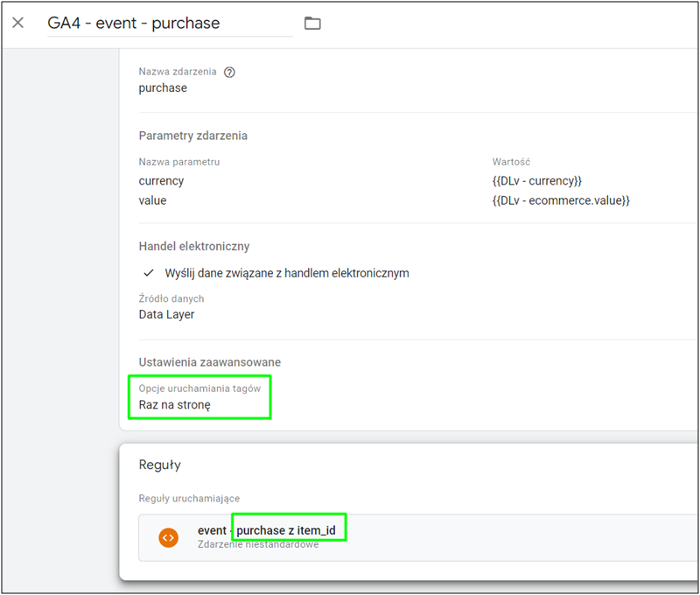Click the purchase event name value
This screenshot has width=700, height=595.
(163, 87)
